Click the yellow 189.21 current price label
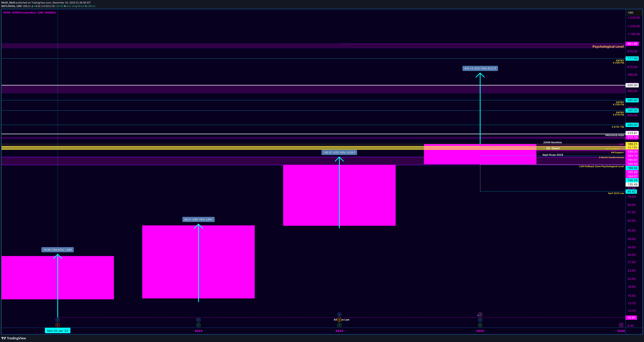This screenshot has width=644, height=342. [632, 144]
